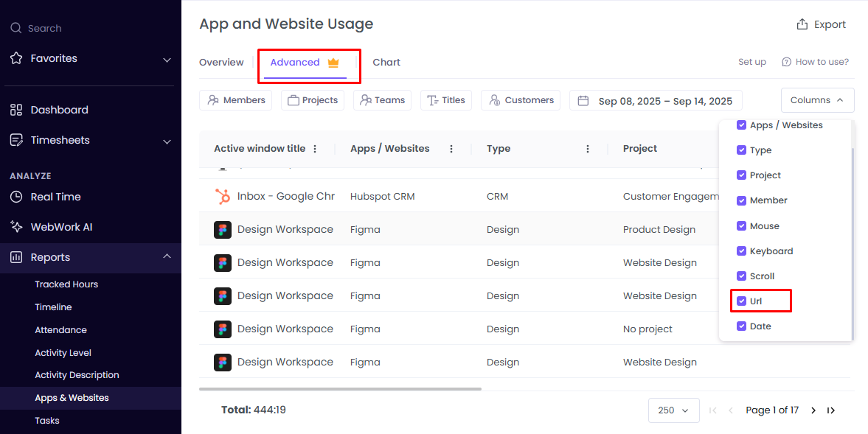Open the Teams filter
The height and width of the screenshot is (434, 868).
pyautogui.click(x=382, y=100)
